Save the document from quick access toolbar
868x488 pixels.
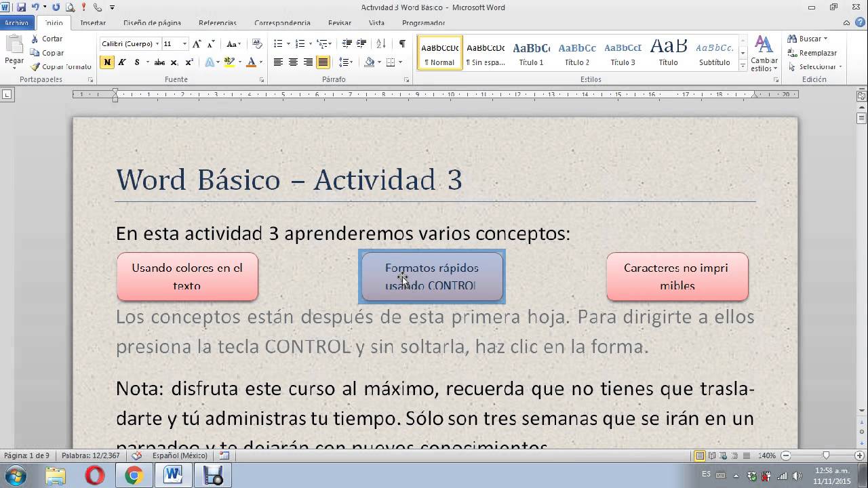click(21, 7)
